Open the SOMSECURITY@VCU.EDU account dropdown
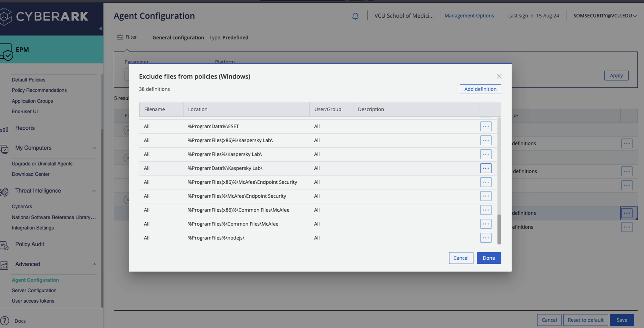This screenshot has width=644, height=328. [x=605, y=16]
